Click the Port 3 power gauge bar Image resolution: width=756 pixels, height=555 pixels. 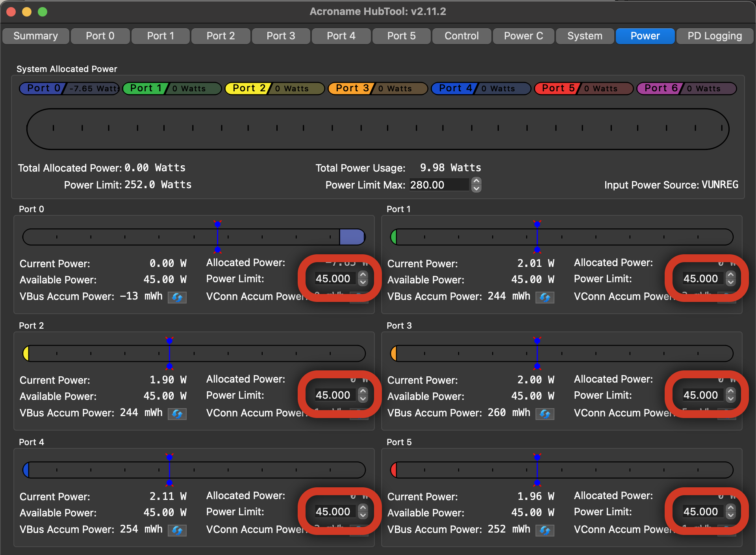point(562,353)
